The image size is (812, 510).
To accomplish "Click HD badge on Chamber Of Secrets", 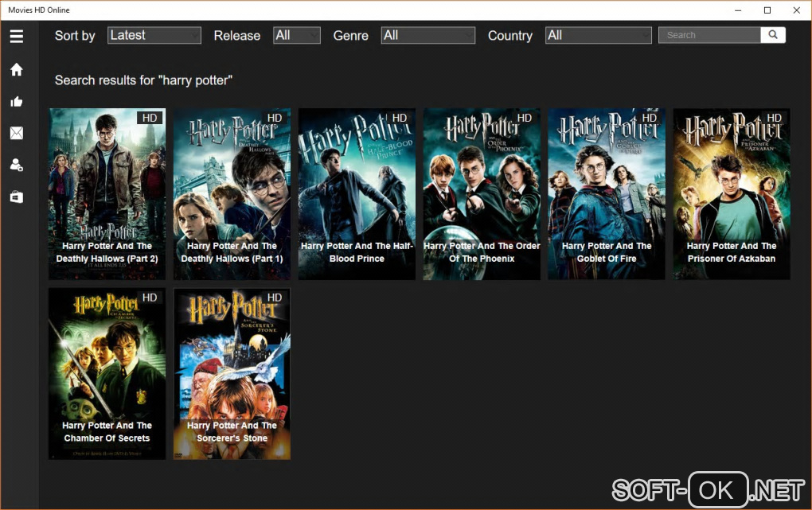I will point(150,298).
